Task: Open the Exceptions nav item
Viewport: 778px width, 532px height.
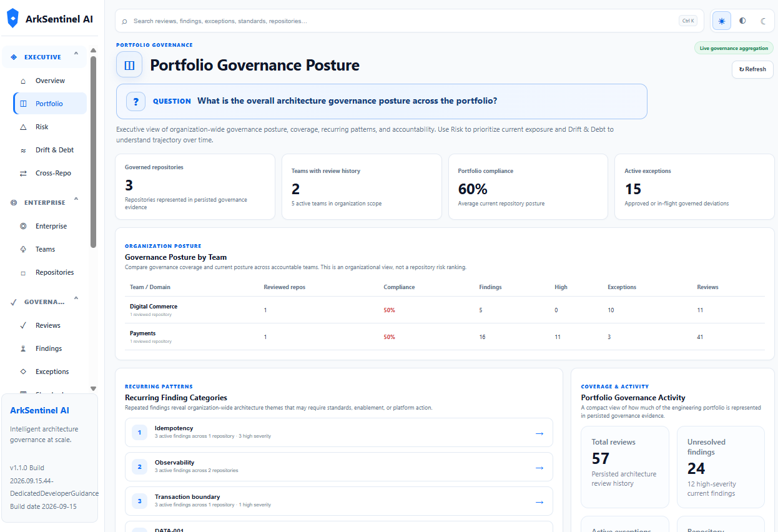Action: [x=50, y=372]
